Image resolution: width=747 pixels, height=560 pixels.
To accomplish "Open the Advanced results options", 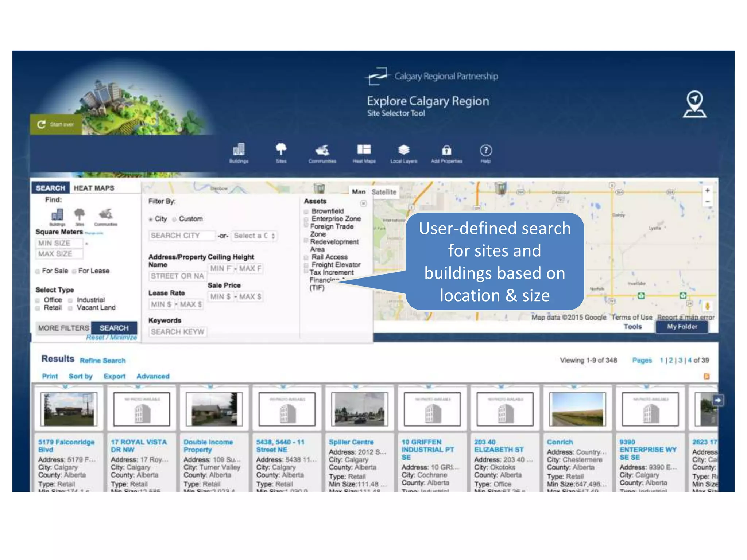I will pos(153,376).
